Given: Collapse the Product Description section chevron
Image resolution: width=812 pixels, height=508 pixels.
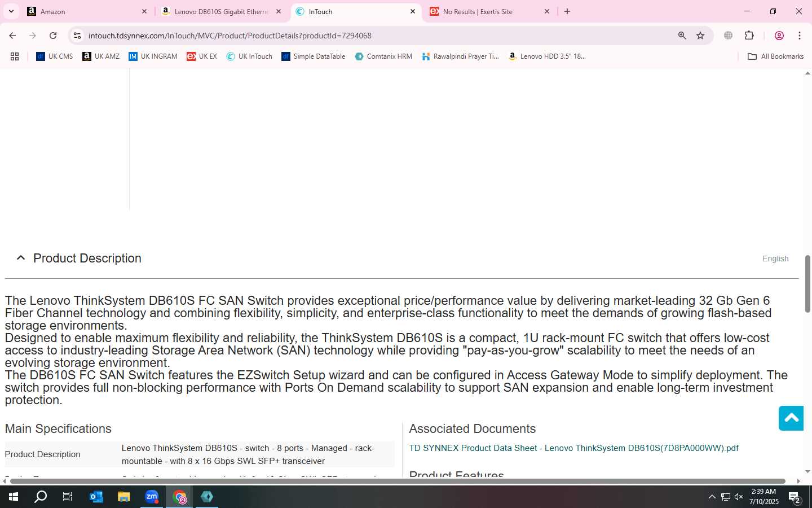Looking at the screenshot, I should pos(21,258).
